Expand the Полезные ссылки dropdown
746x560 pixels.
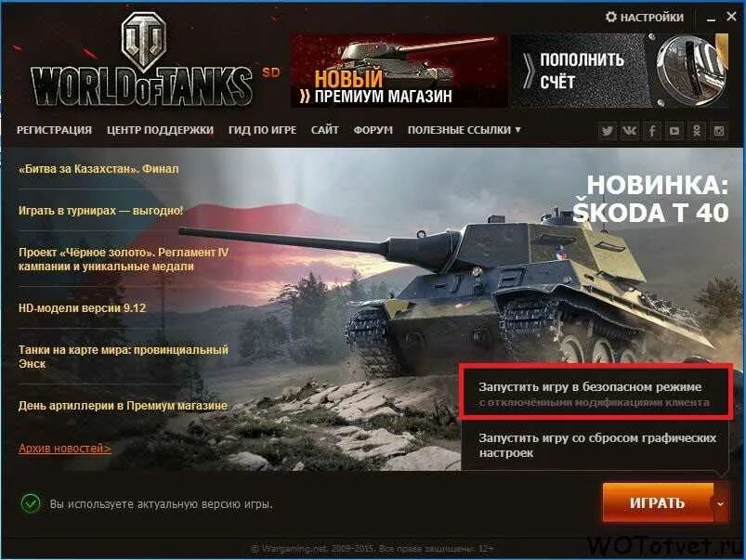coord(464,130)
